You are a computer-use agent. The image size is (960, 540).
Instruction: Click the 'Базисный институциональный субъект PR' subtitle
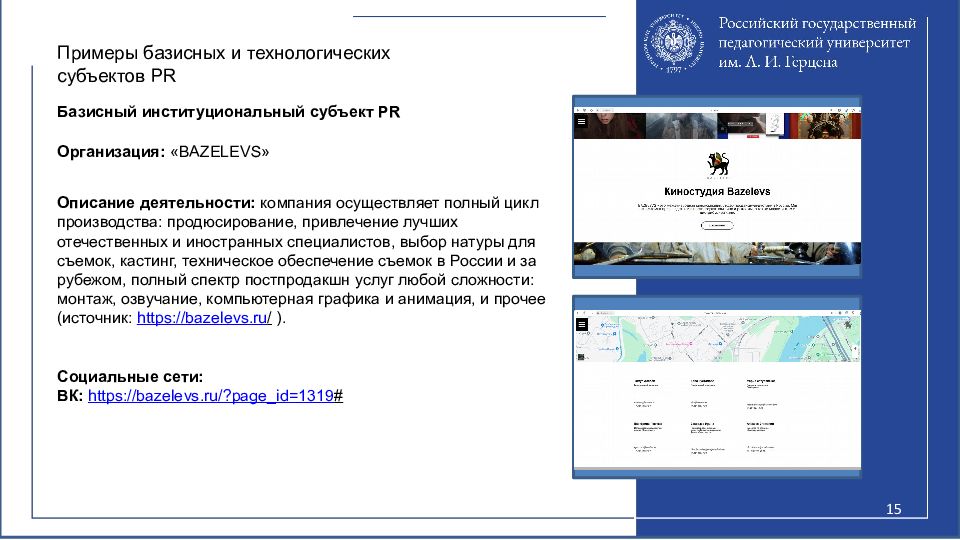click(228, 112)
